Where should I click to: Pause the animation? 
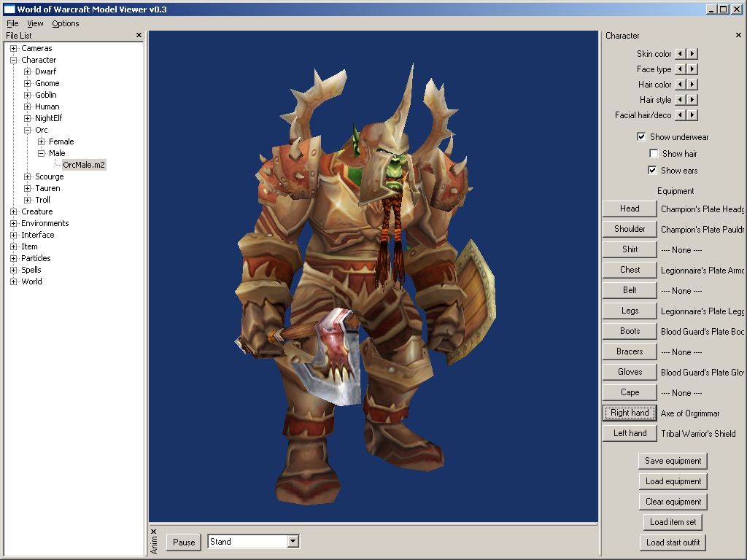point(184,542)
